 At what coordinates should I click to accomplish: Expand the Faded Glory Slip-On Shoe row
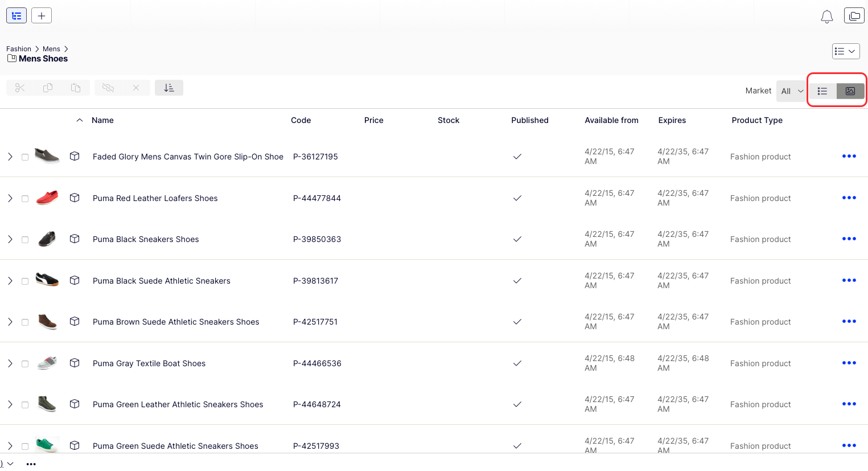(10, 157)
